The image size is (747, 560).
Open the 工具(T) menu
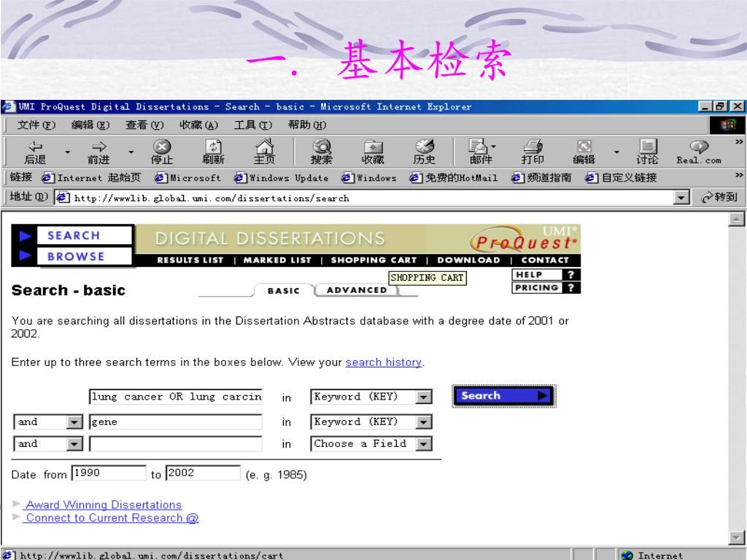[253, 125]
